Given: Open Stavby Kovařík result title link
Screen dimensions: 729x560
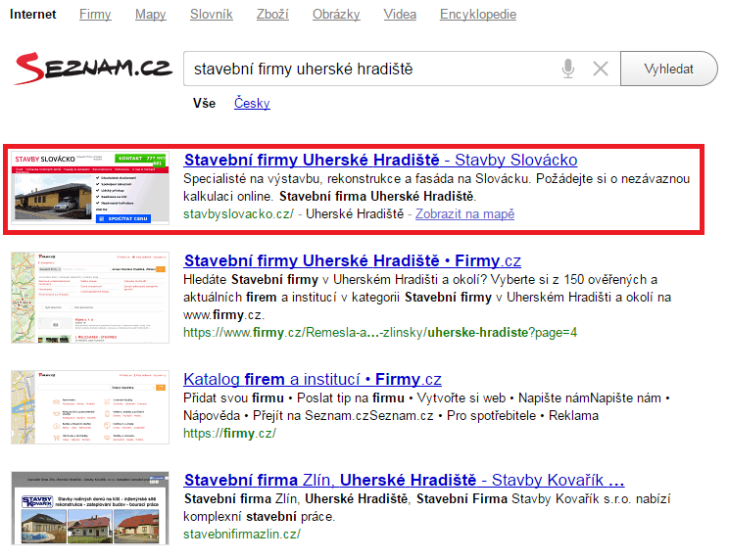Looking at the screenshot, I should [404, 480].
